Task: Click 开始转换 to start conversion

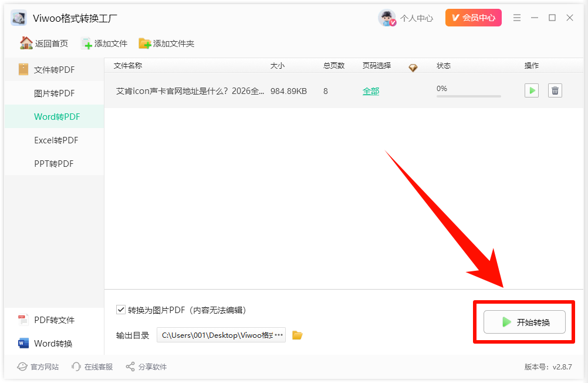Action: [x=524, y=322]
